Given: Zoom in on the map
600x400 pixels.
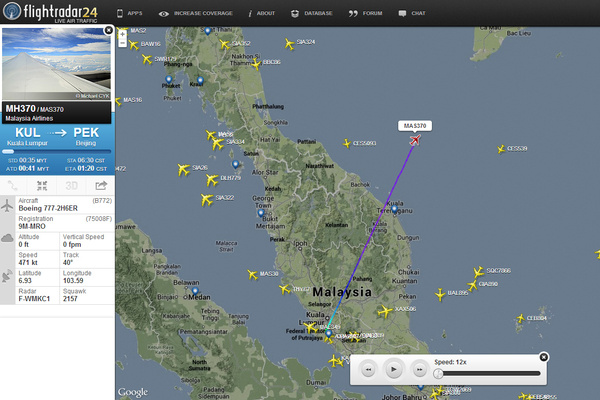Looking at the screenshot, I should point(122,35).
